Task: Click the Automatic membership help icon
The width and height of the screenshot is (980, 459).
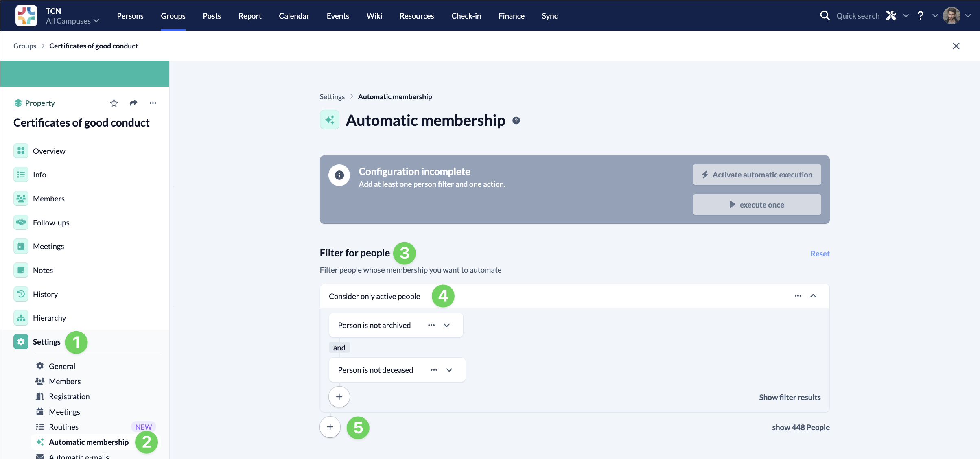Action: click(516, 120)
